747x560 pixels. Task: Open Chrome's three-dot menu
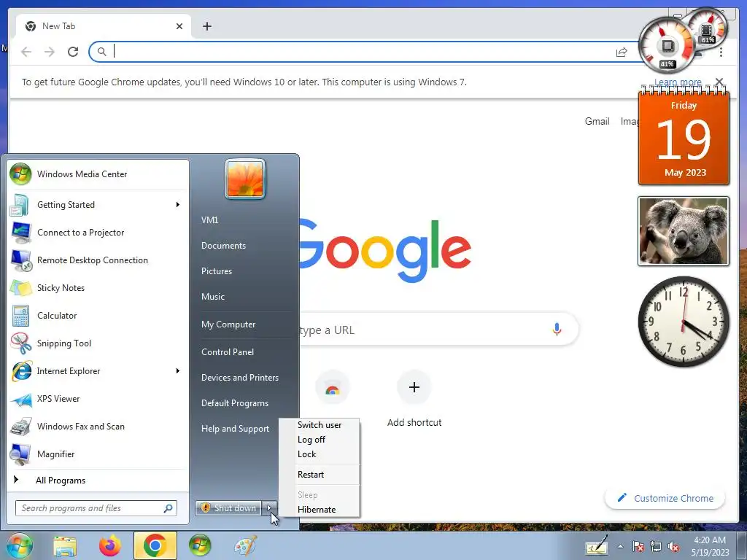click(721, 52)
